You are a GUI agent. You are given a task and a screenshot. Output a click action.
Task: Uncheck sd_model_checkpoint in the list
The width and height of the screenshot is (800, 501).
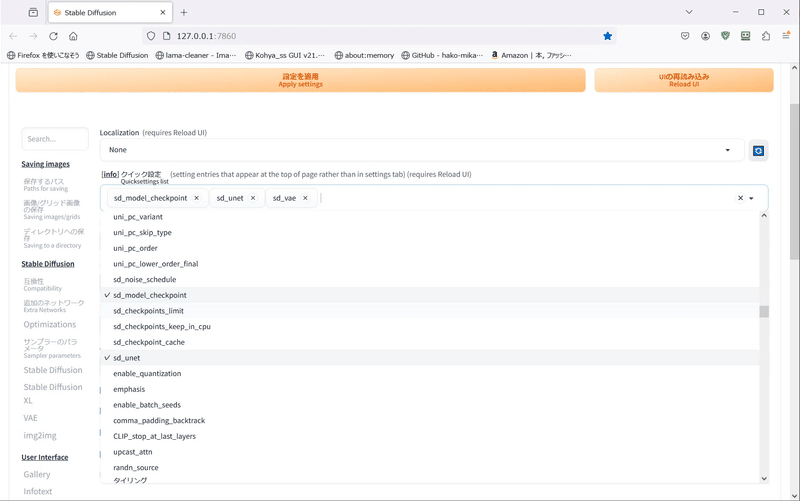pyautogui.click(x=430, y=295)
